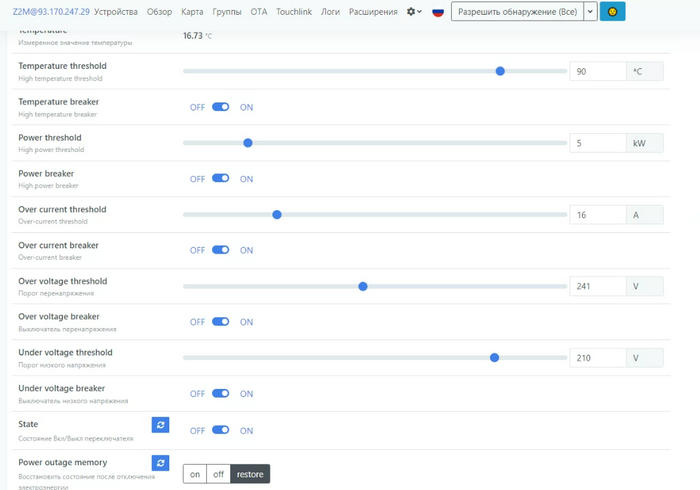Click the blue theme toggle icon
The width and height of the screenshot is (700, 490).
pos(612,12)
